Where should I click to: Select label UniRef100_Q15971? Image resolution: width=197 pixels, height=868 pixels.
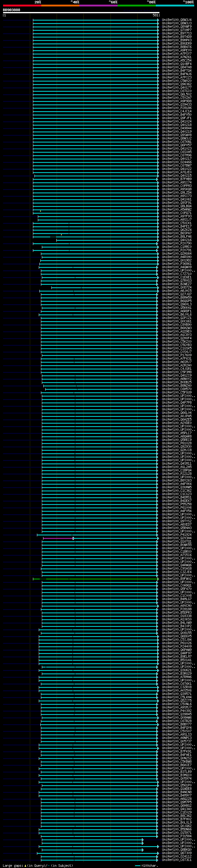(177, 833)
